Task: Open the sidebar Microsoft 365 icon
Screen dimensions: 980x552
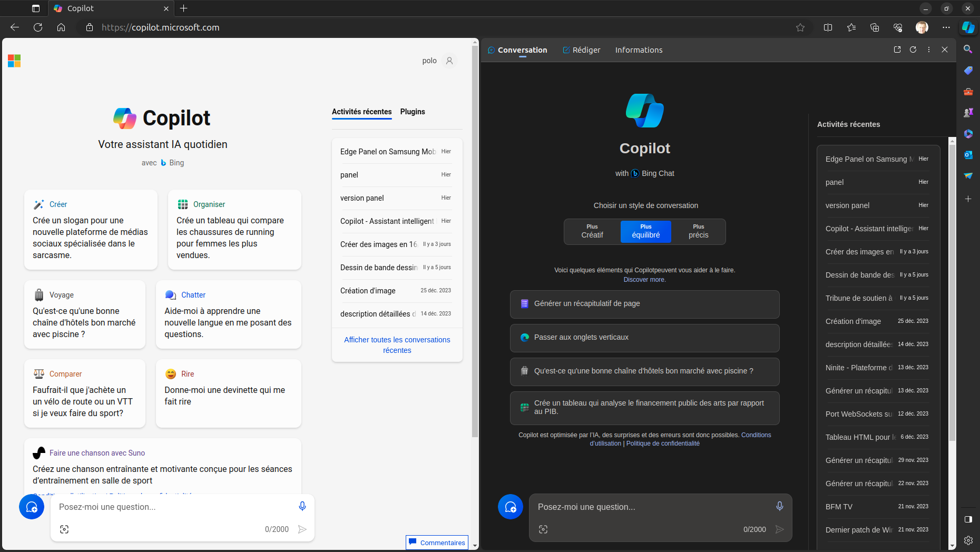Action: (x=968, y=133)
